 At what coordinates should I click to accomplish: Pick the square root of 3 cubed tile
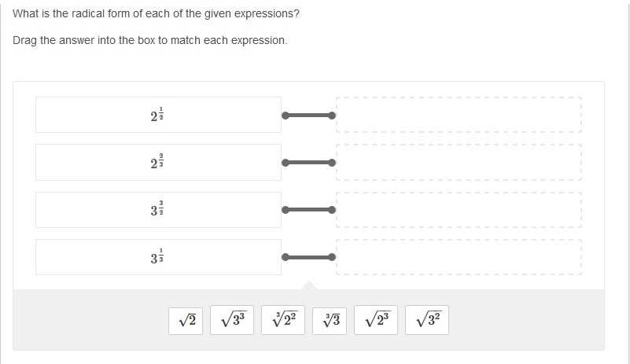pos(232,320)
